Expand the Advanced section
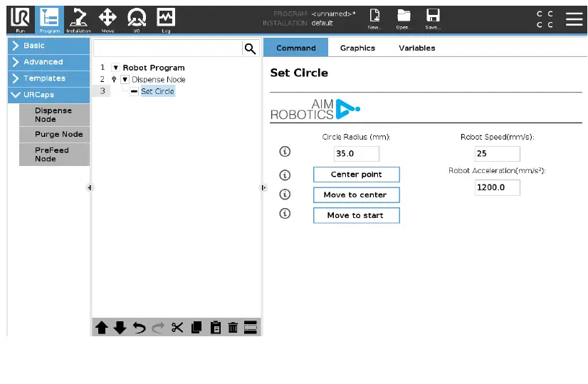This screenshot has height=384, width=588. coord(48,62)
